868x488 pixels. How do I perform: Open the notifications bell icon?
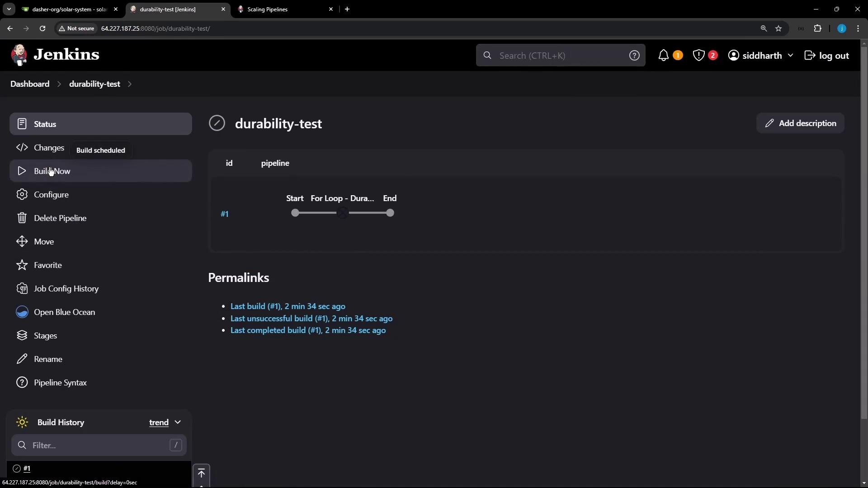(x=663, y=56)
